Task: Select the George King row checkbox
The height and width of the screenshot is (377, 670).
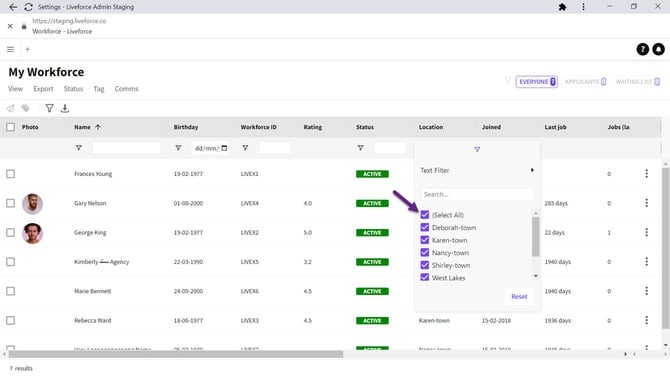Action: coord(11,232)
